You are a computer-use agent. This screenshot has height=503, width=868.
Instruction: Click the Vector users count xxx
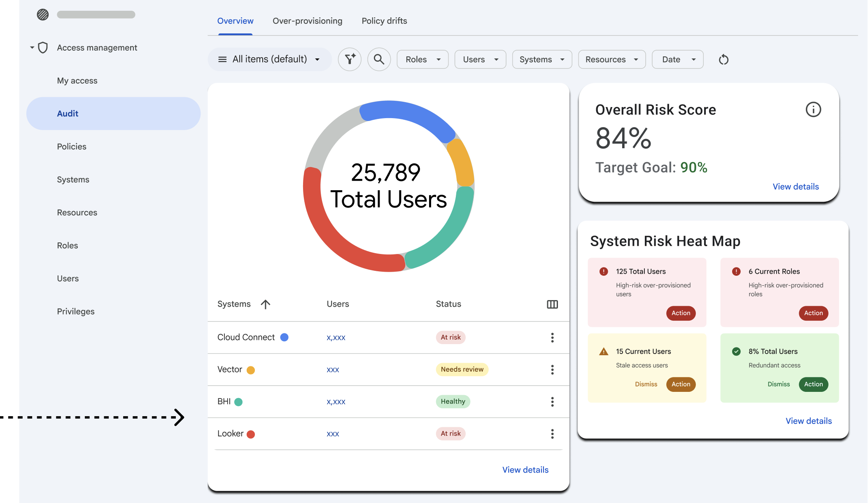tap(333, 370)
